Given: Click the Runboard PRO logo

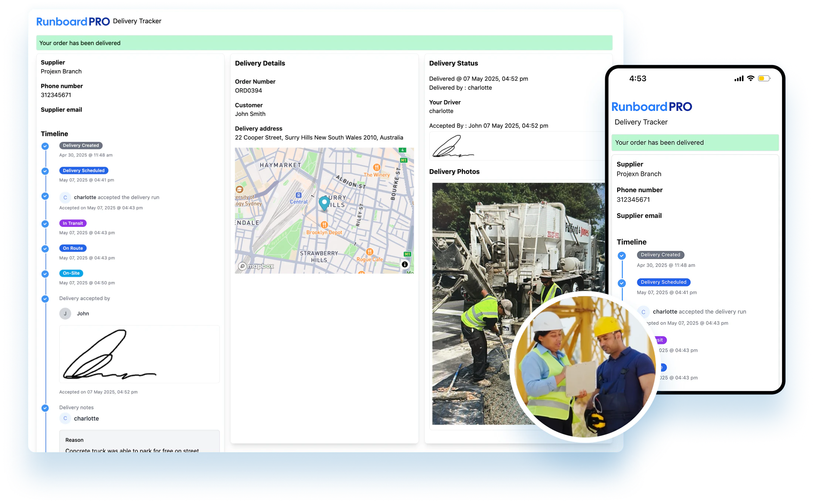Looking at the screenshot, I should click(x=73, y=21).
